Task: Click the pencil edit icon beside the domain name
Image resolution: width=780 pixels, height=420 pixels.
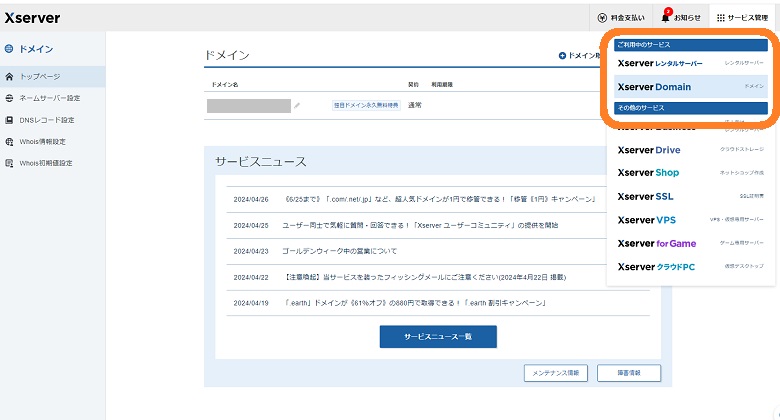Action: tap(297, 105)
